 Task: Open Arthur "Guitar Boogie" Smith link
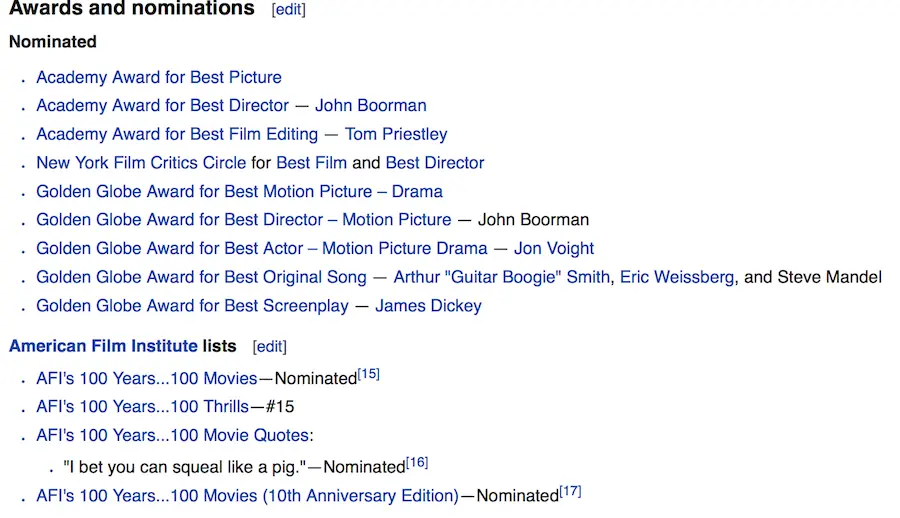pyautogui.click(x=501, y=277)
